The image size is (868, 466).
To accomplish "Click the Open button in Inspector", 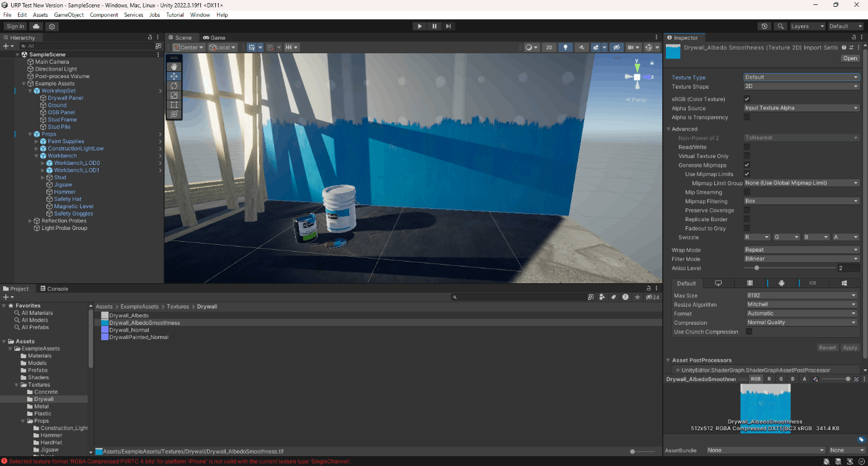I will click(850, 58).
